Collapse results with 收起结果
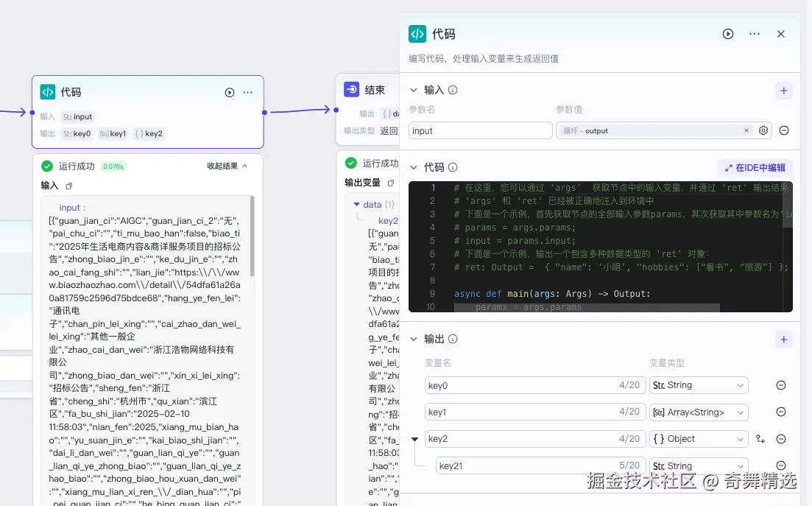This screenshot has height=506, width=812. point(227,166)
